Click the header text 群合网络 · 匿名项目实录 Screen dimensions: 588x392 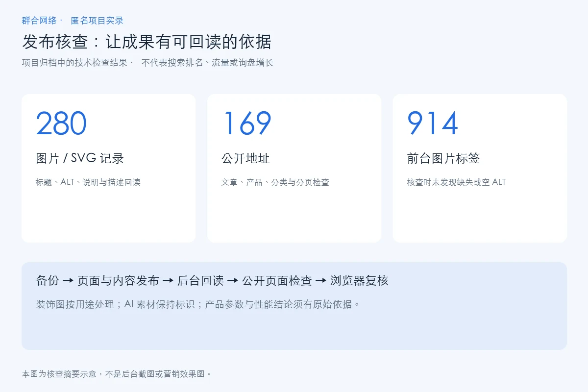click(73, 21)
